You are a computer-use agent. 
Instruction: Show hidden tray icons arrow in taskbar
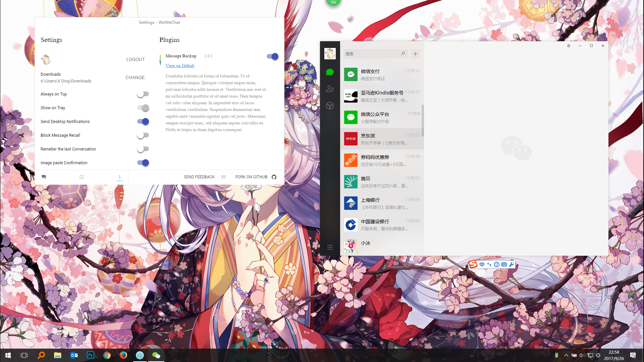pyautogui.click(x=566, y=355)
